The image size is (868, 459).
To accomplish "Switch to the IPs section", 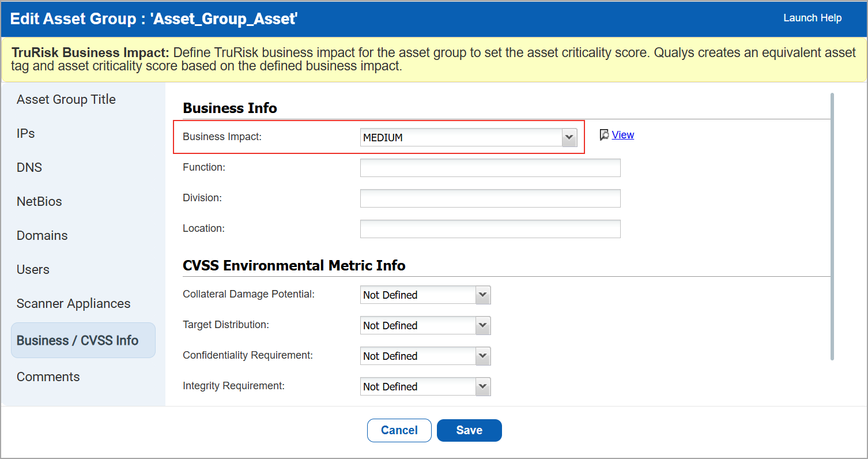I will (x=25, y=133).
